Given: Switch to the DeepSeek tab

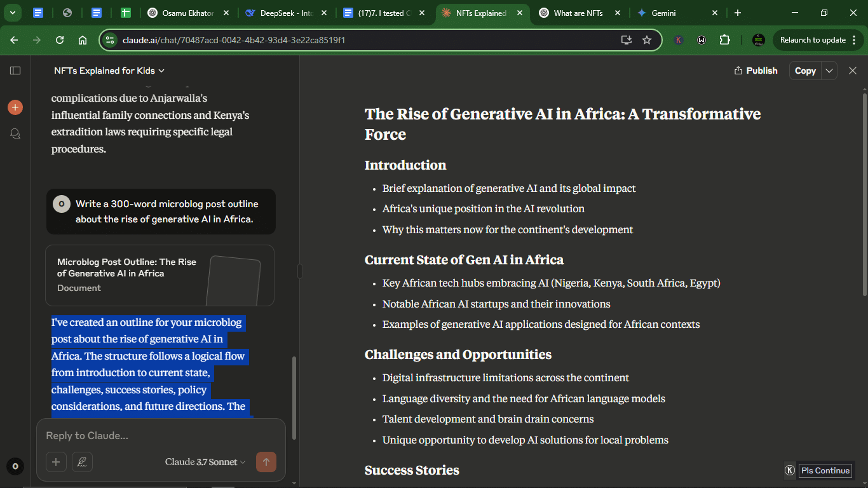Looking at the screenshot, I should pyautogui.click(x=286, y=13).
